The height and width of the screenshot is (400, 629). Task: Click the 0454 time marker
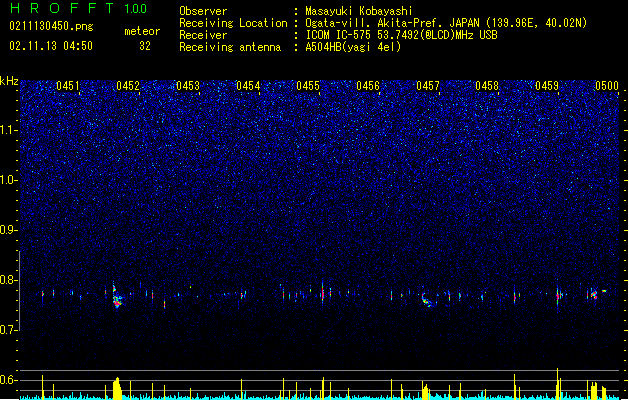[248, 86]
